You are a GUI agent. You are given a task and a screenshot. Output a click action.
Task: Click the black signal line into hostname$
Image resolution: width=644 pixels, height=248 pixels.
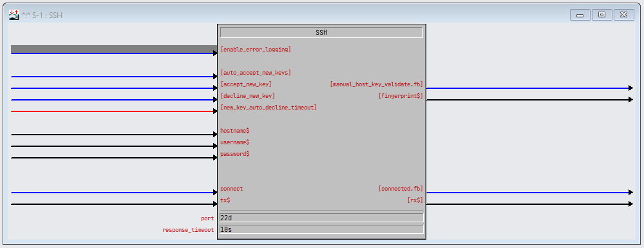click(x=114, y=134)
